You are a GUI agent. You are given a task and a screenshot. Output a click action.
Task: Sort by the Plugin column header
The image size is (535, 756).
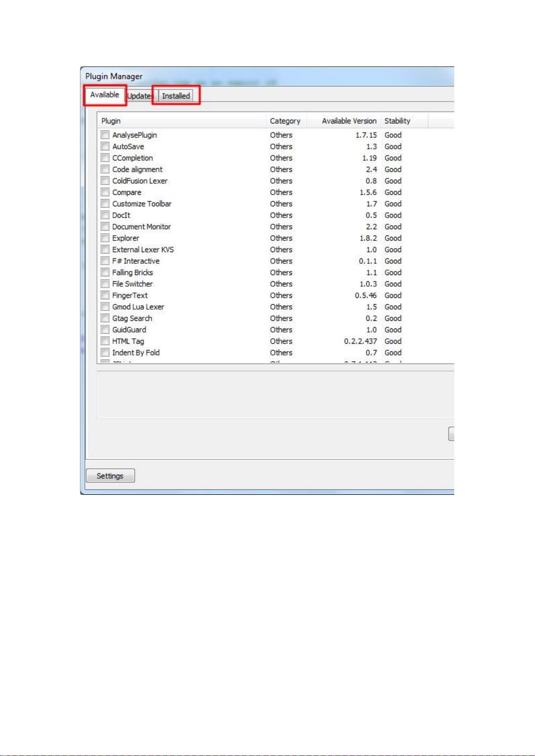coord(182,121)
